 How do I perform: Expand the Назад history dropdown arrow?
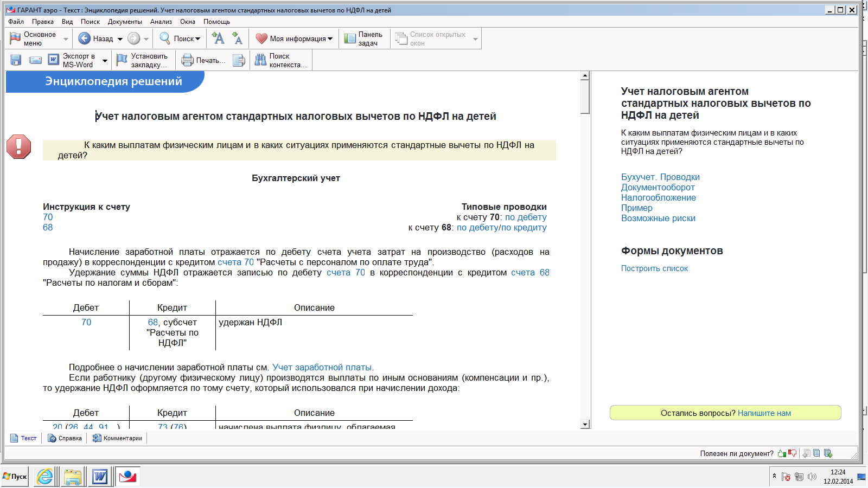click(x=120, y=39)
